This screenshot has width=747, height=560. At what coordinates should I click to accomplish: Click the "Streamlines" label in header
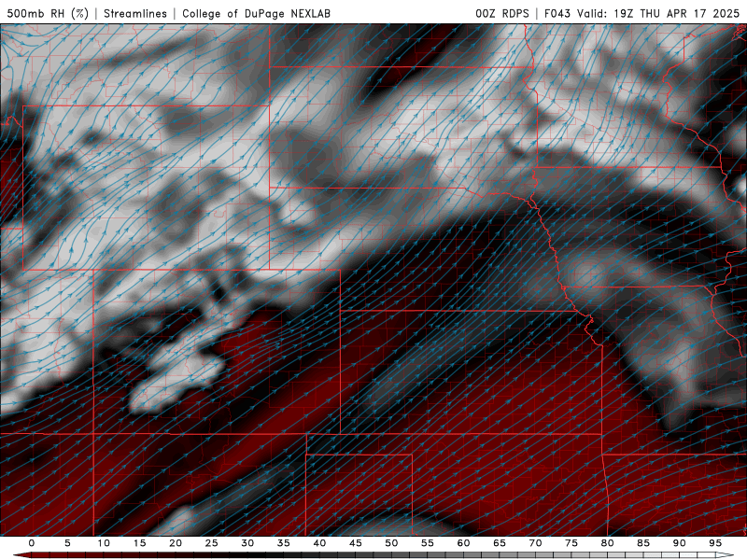[135, 13]
